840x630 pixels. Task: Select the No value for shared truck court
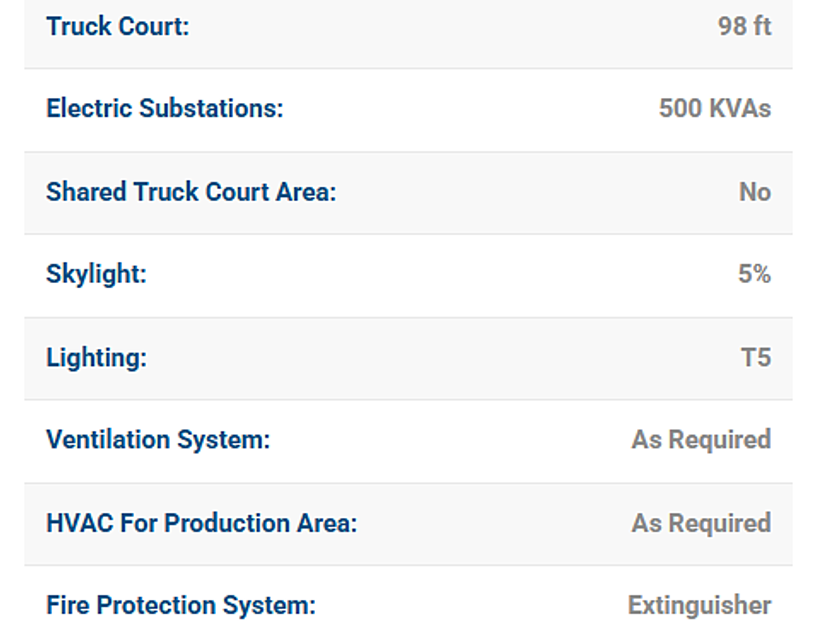click(754, 192)
